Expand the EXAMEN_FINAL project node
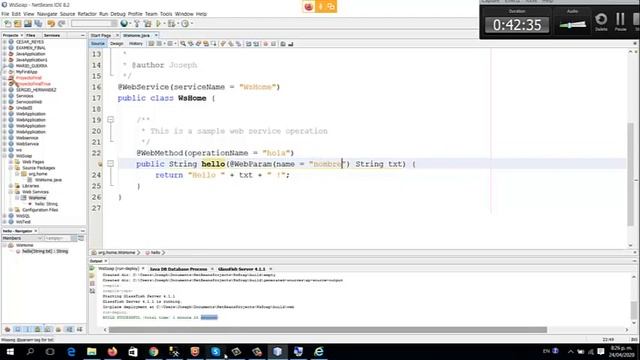The image size is (640, 360). 4,48
